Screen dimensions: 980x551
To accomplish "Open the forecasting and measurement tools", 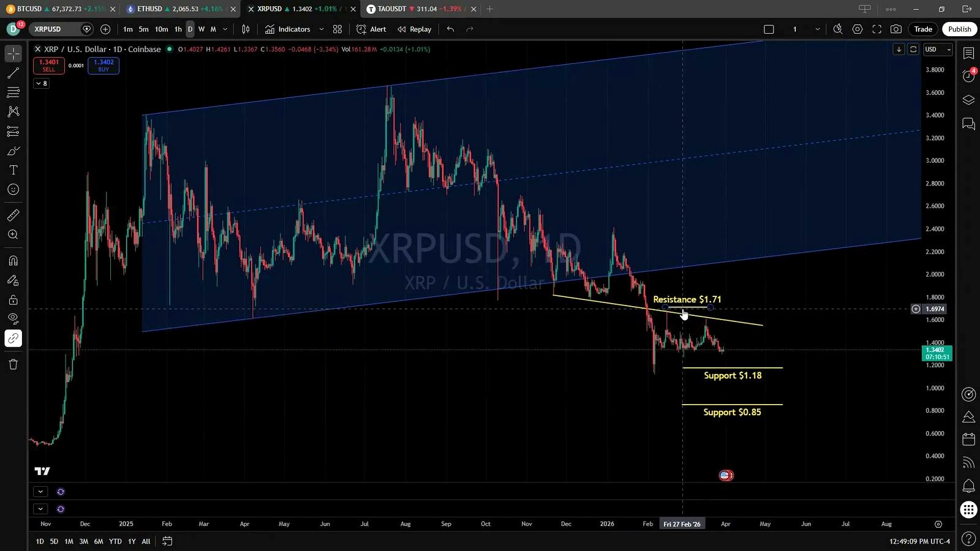I will (x=13, y=132).
